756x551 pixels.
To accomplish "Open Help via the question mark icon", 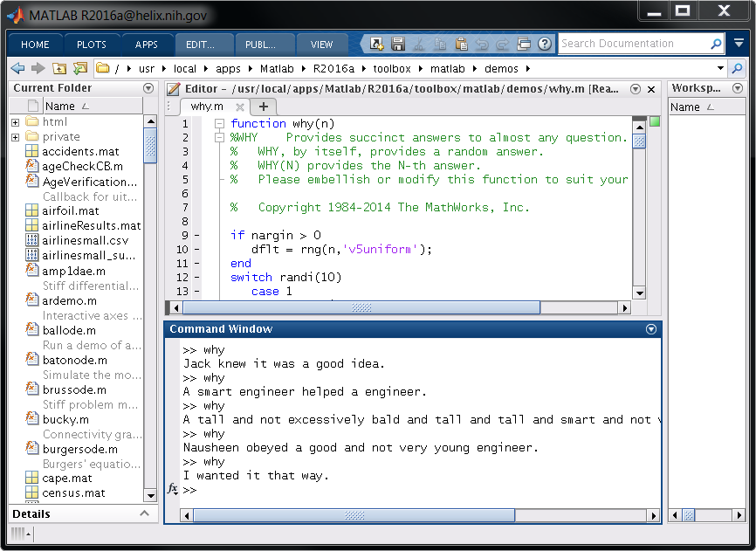I will click(545, 45).
